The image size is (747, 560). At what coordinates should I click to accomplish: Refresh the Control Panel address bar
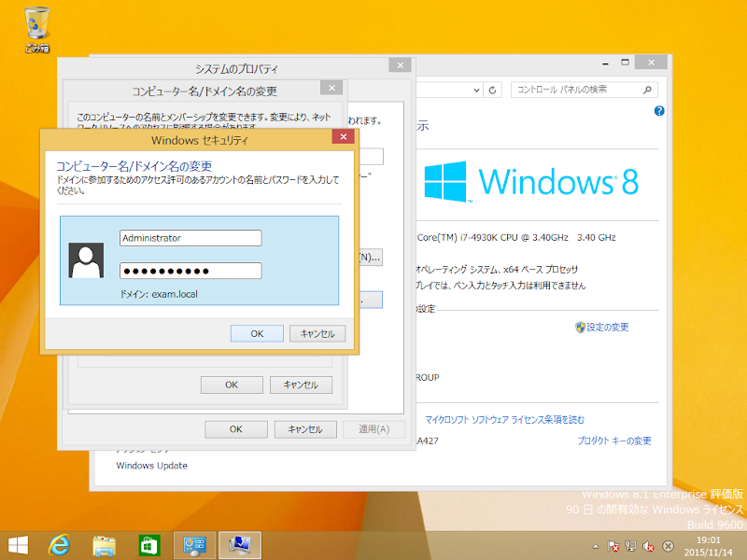click(493, 90)
